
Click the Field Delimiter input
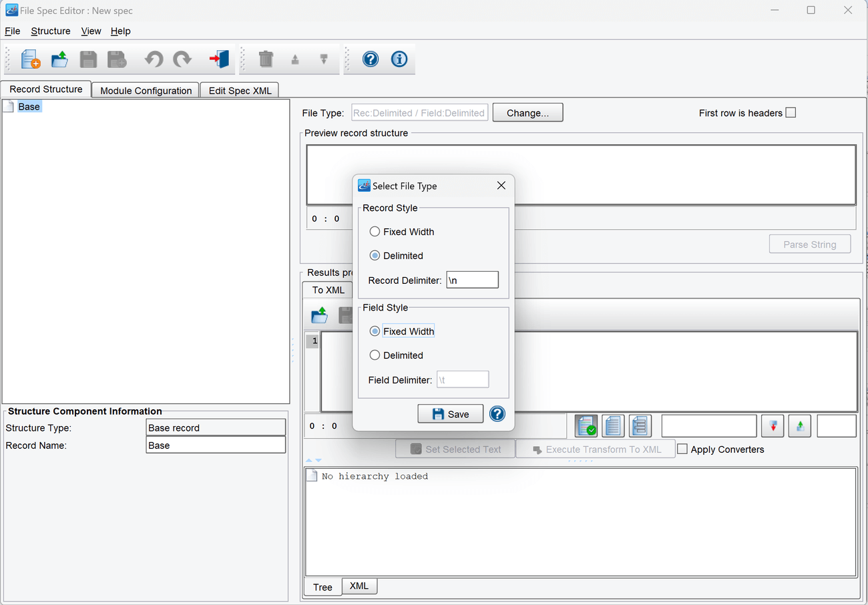point(463,379)
